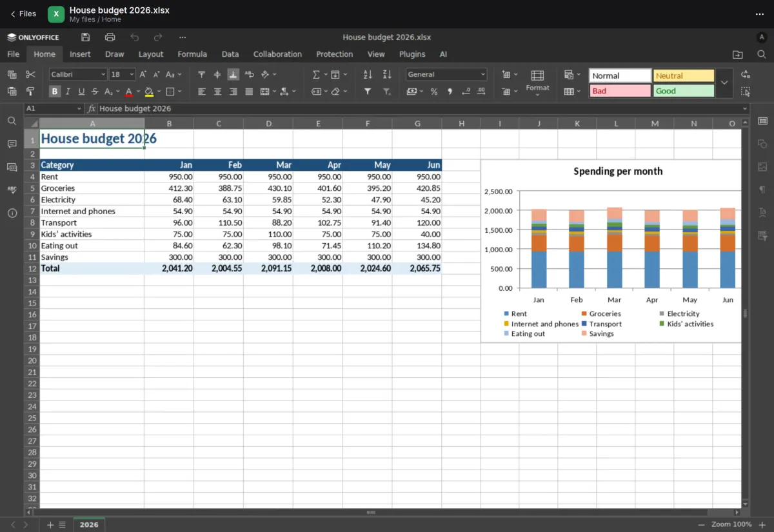Toggle Bold formatting
774x532 pixels.
tap(55, 92)
